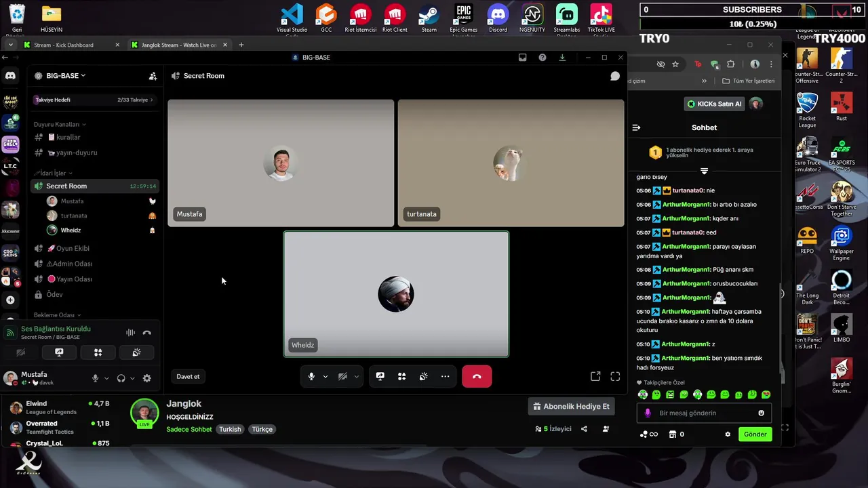Viewport: 868px width, 488px height.
Task: Open Steam desktop shortcut
Action: [x=429, y=18]
